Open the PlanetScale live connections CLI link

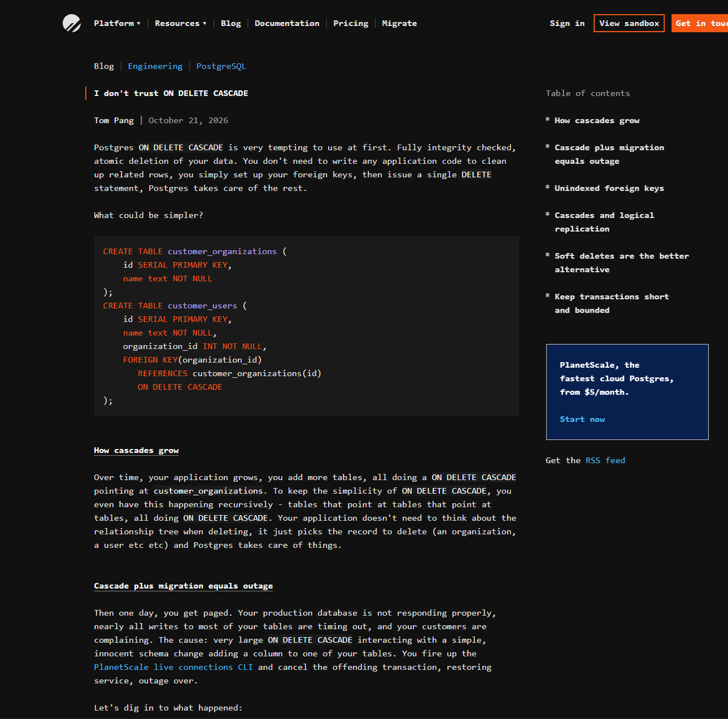(174, 667)
